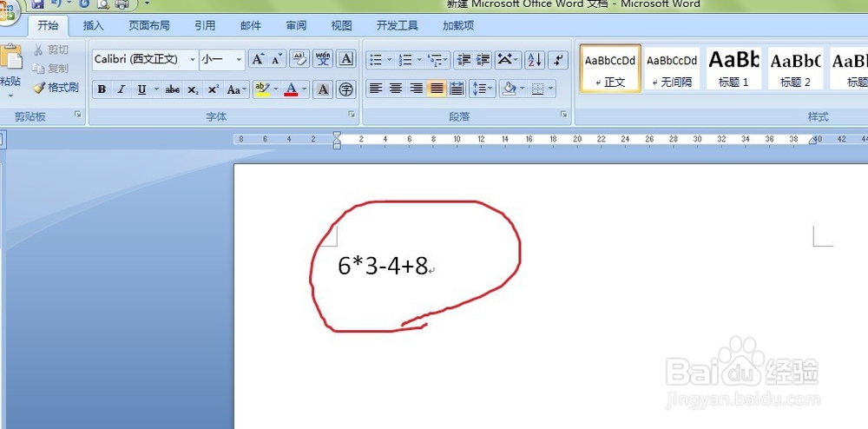
Task: Open the Font dialog launcher
Action: click(352, 115)
